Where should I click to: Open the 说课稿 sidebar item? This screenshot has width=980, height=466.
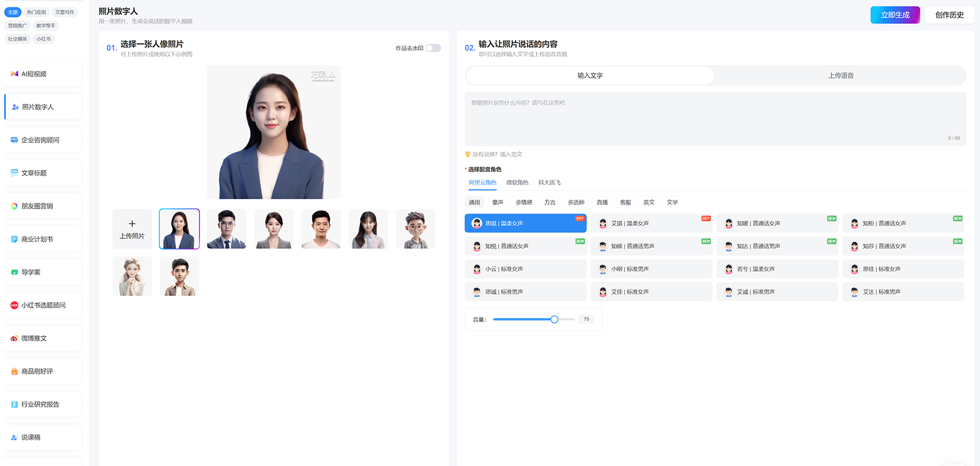(43, 437)
